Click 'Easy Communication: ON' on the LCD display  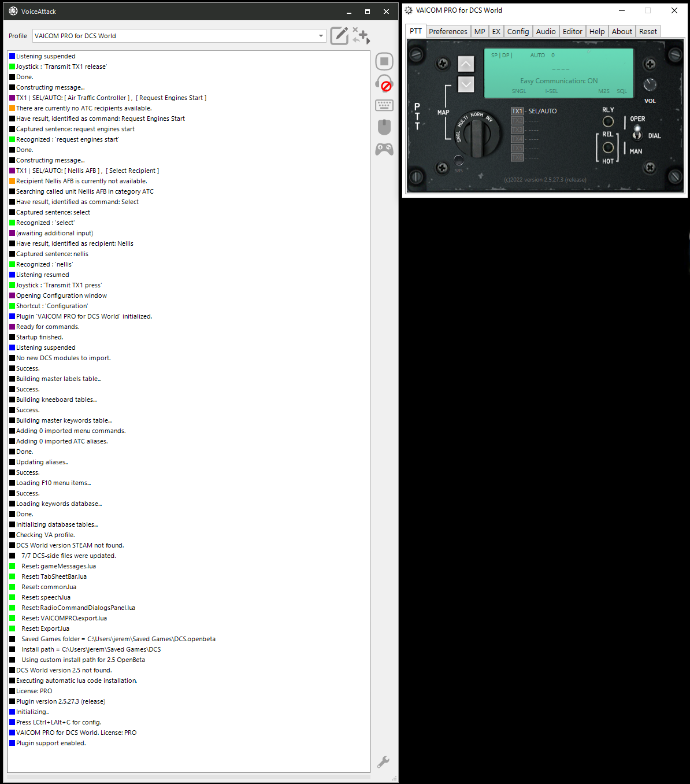coord(559,81)
